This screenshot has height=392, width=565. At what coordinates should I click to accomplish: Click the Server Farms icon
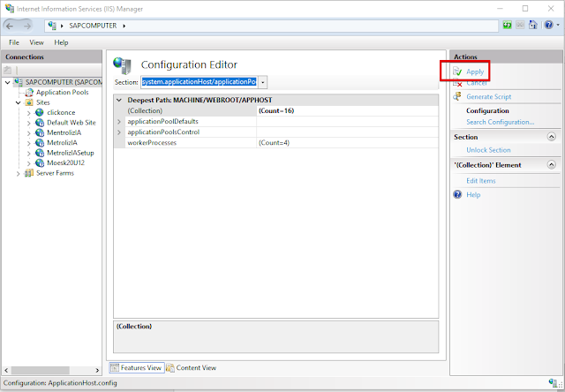[28, 173]
